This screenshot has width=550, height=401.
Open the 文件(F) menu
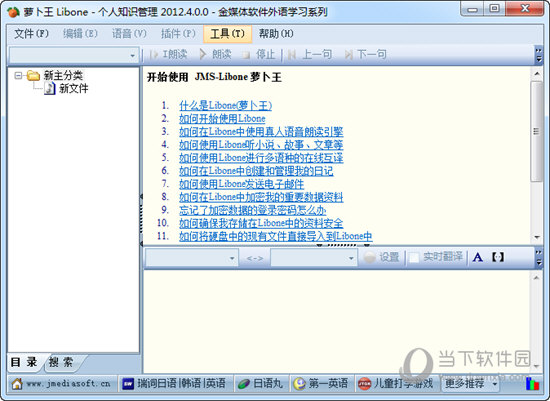pyautogui.click(x=31, y=34)
